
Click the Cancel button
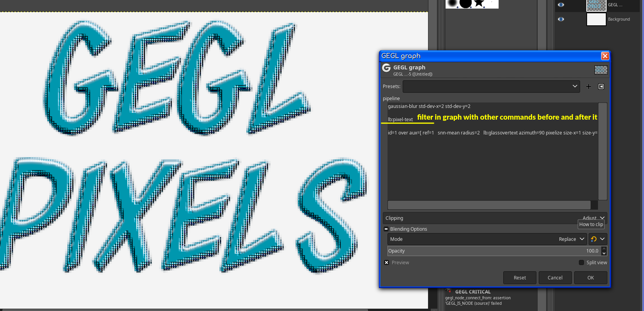tap(555, 278)
